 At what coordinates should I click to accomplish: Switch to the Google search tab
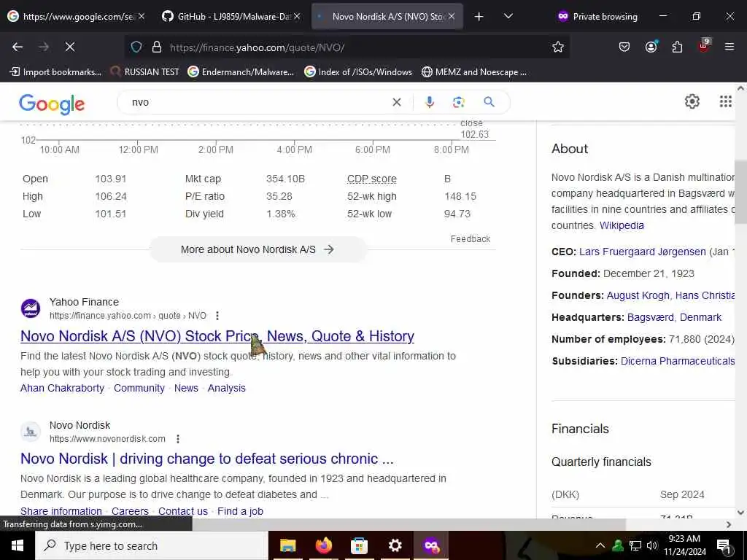click(x=77, y=16)
